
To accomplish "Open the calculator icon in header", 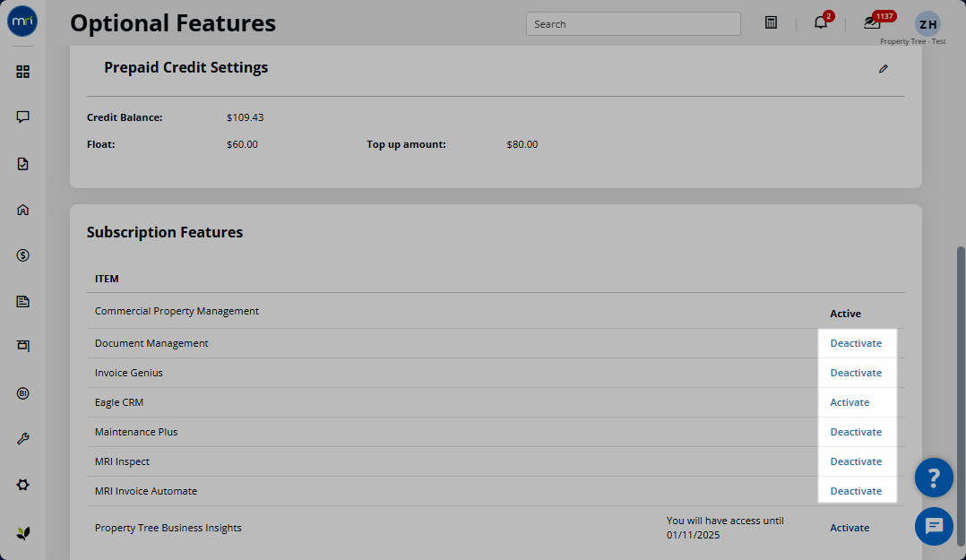I will tap(771, 22).
